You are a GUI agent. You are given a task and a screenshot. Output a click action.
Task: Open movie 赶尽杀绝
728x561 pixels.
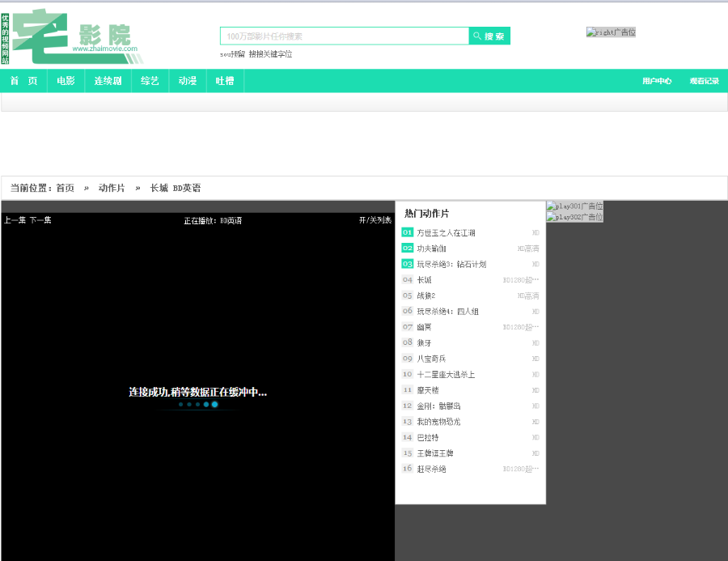click(431, 470)
